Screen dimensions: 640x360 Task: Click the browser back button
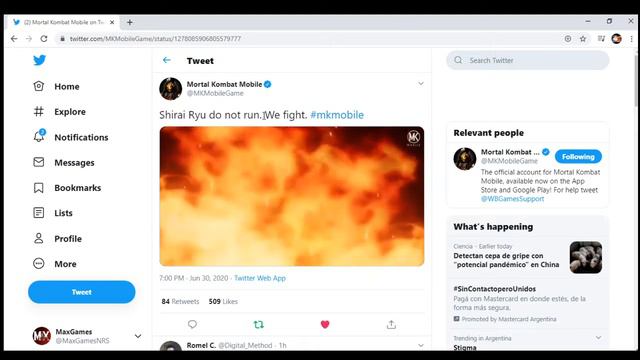coord(14,39)
